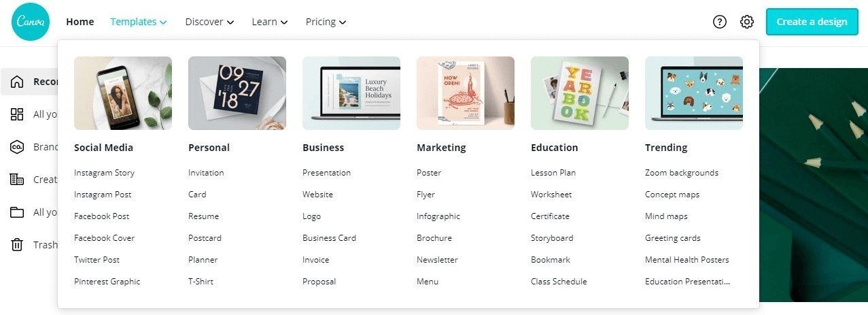
Task: Collapse the Templates dropdown menu
Action: (139, 22)
